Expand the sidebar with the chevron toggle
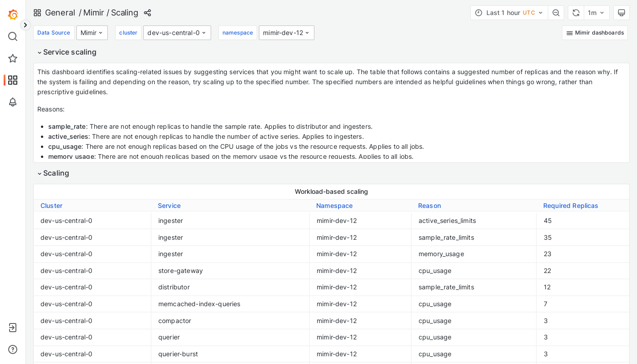This screenshot has width=637, height=364. pos(25,25)
